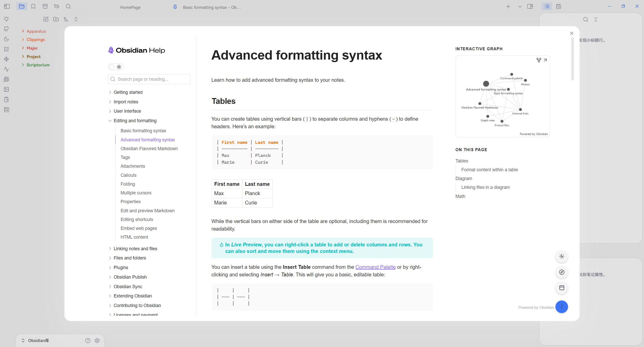Jump to Linking files in a diagram
This screenshot has height=347, width=644.
485,187
